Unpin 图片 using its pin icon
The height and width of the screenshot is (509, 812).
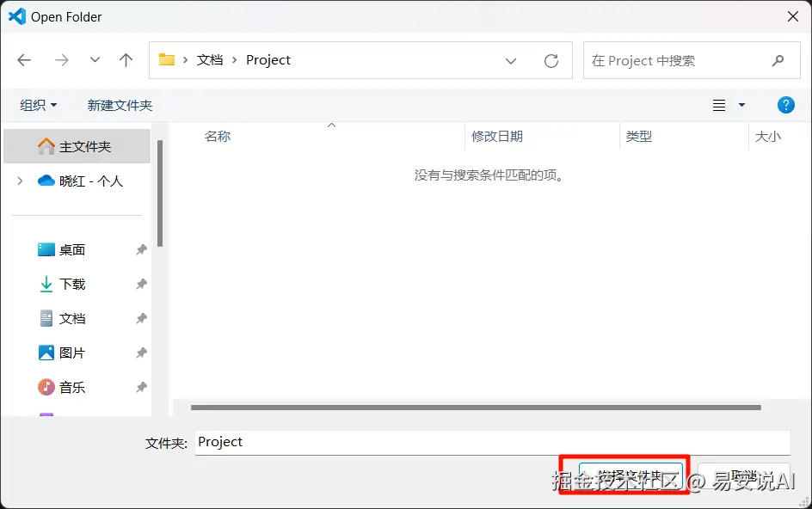[x=141, y=353]
